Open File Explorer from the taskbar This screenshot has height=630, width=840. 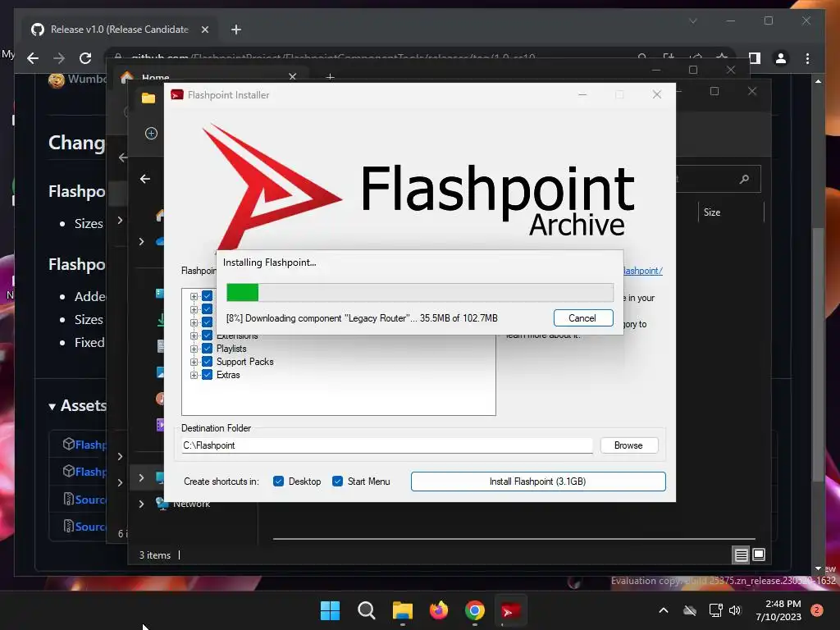click(x=402, y=610)
